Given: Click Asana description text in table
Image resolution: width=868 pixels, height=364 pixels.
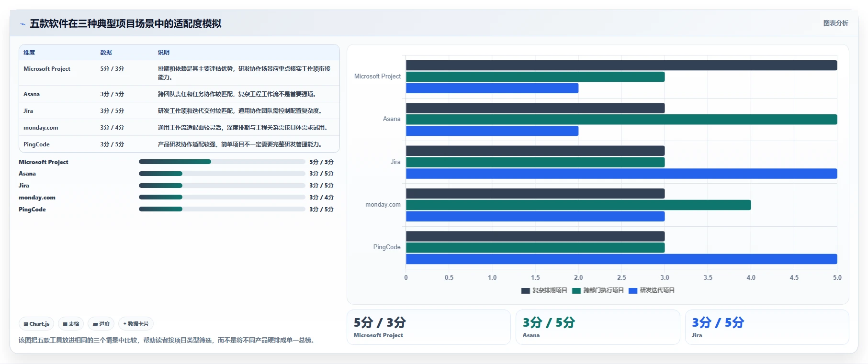Looking at the screenshot, I should tap(238, 94).
